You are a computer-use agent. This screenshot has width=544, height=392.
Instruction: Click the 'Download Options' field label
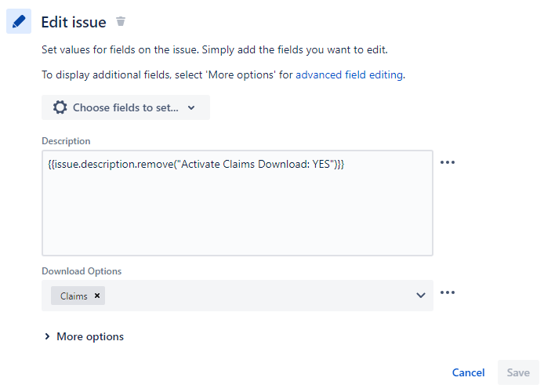click(82, 271)
